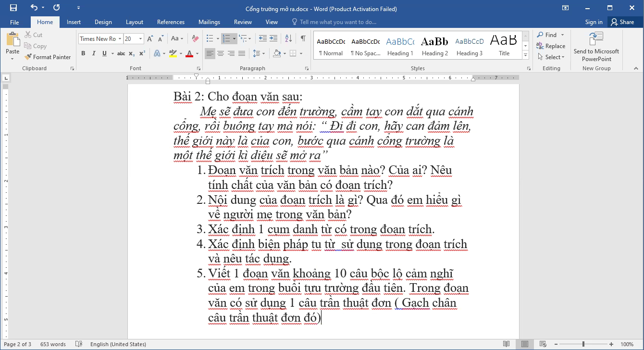Toggle underline formatting
The height and width of the screenshot is (350, 644).
pyautogui.click(x=104, y=53)
